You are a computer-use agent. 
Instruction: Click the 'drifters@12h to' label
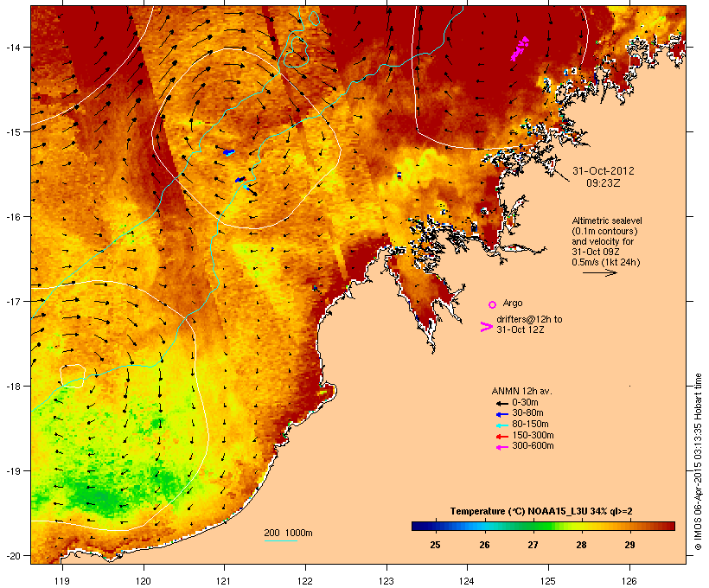point(529,319)
